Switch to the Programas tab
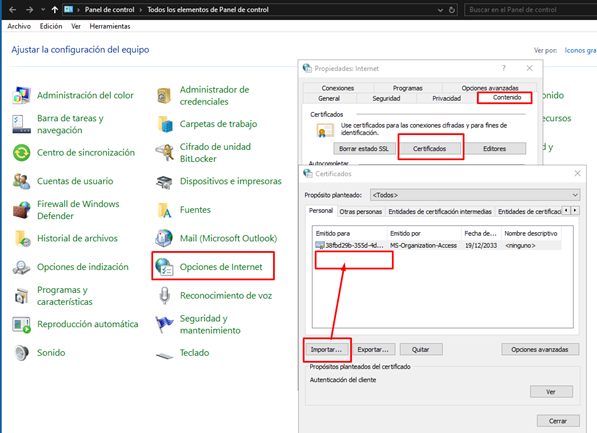The width and height of the screenshot is (597, 433). (407, 88)
